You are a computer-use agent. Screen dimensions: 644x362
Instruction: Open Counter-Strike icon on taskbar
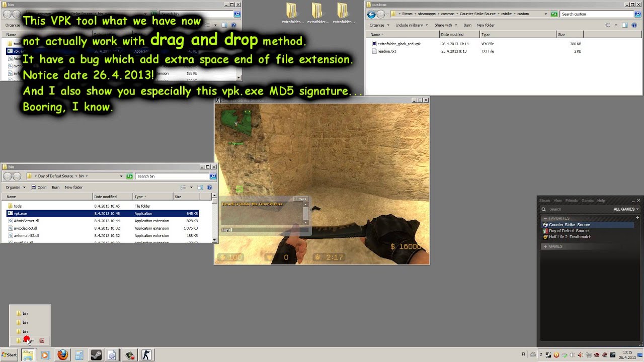[146, 355]
